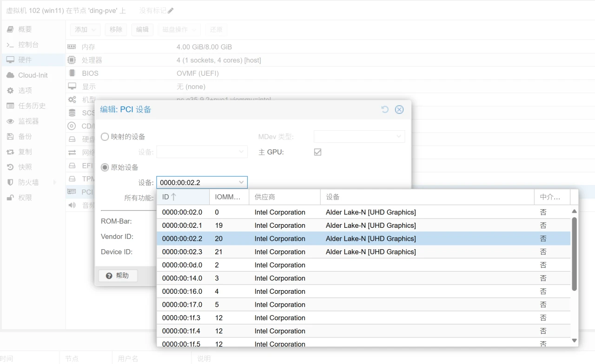Open 备份 backup in sidebar
This screenshot has height=364, width=595.
[x=25, y=137]
